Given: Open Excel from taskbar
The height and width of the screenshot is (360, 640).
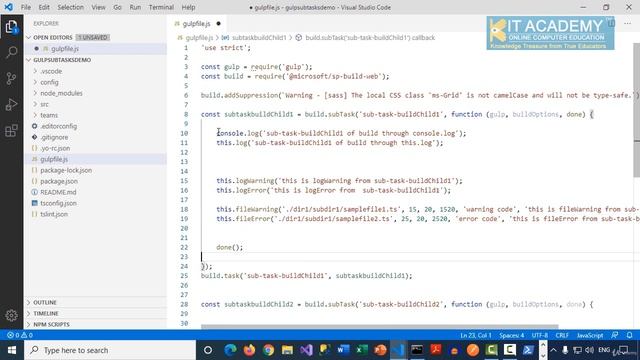Looking at the screenshot, I should tap(362, 350).
